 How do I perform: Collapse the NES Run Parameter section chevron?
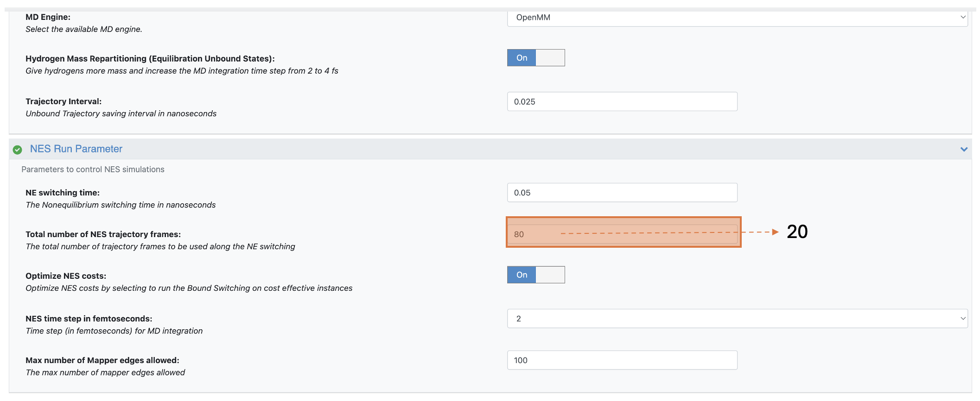coord(964,149)
